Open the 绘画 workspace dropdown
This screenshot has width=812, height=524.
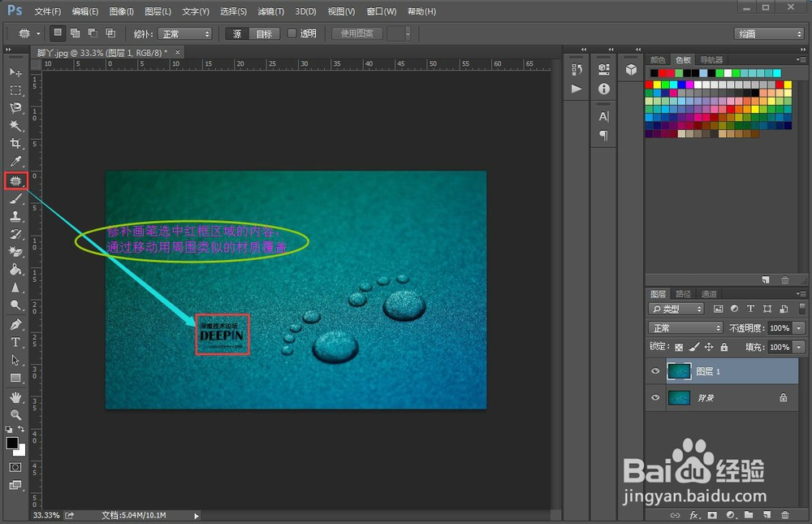(x=768, y=34)
